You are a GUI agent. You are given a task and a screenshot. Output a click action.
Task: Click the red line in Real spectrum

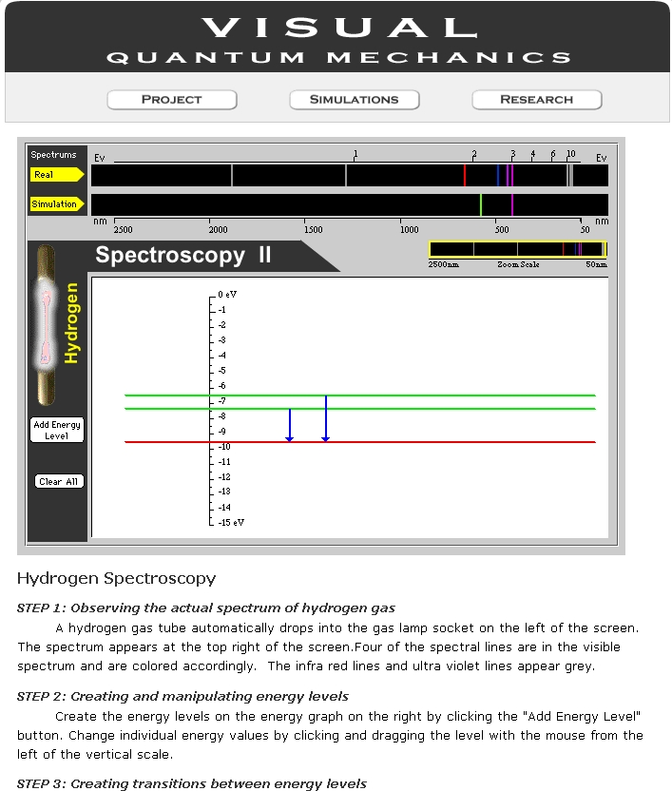point(465,176)
